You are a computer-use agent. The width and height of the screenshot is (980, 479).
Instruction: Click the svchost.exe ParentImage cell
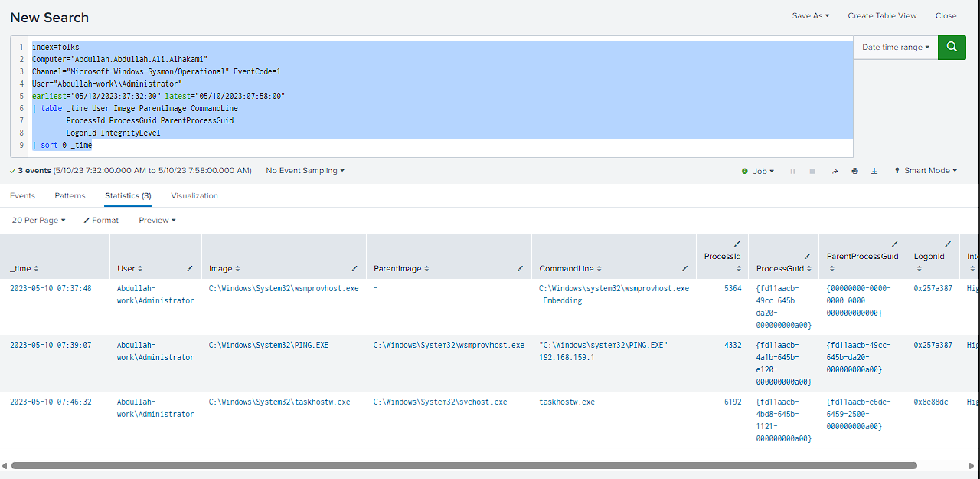point(440,402)
